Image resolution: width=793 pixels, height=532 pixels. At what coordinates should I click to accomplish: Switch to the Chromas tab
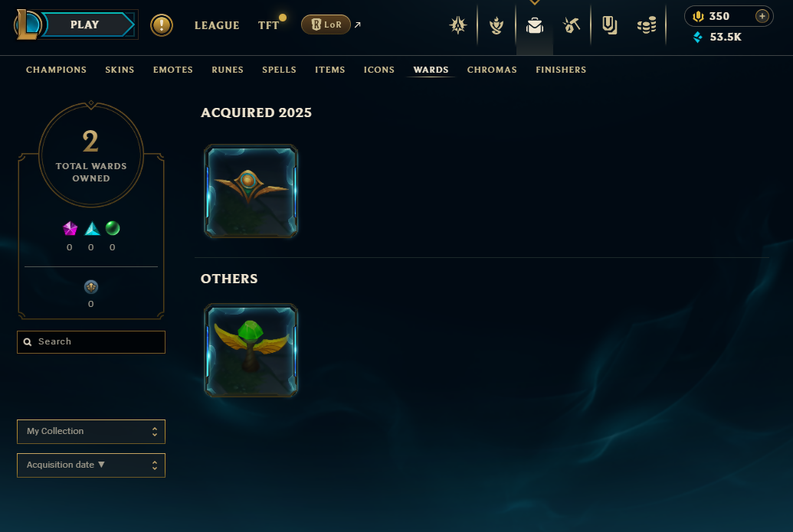(492, 70)
